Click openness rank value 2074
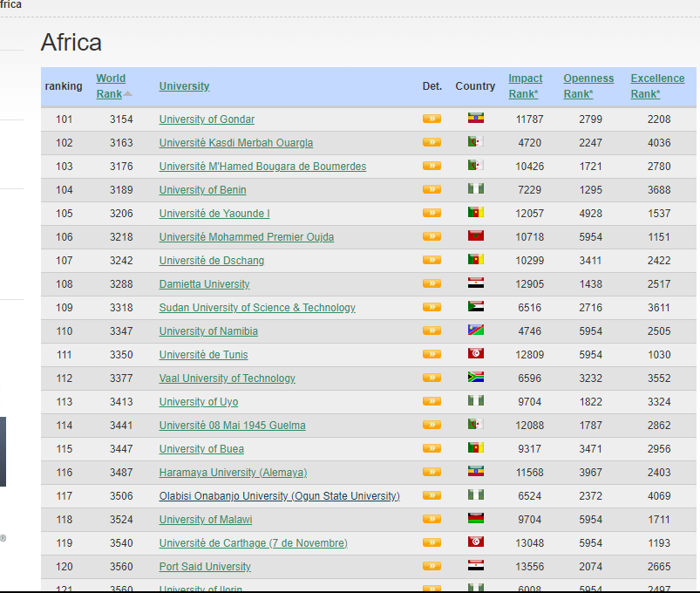 (591, 567)
